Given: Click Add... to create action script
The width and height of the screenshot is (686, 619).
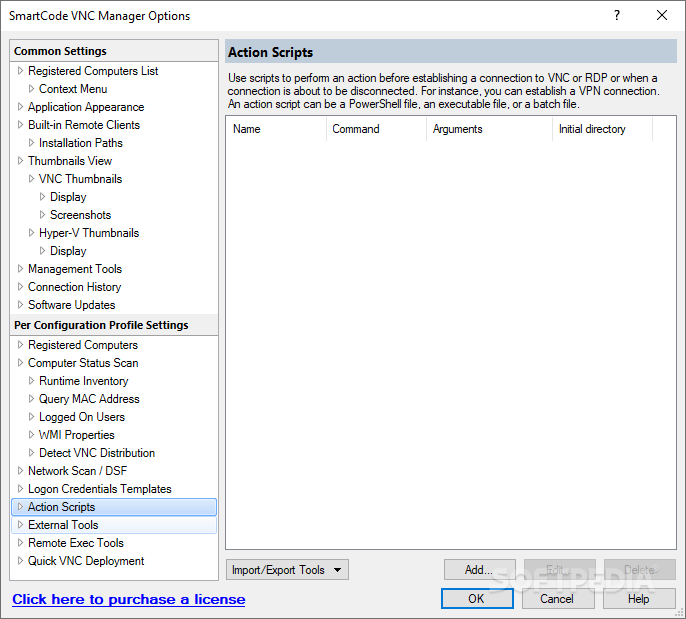Looking at the screenshot, I should [480, 570].
